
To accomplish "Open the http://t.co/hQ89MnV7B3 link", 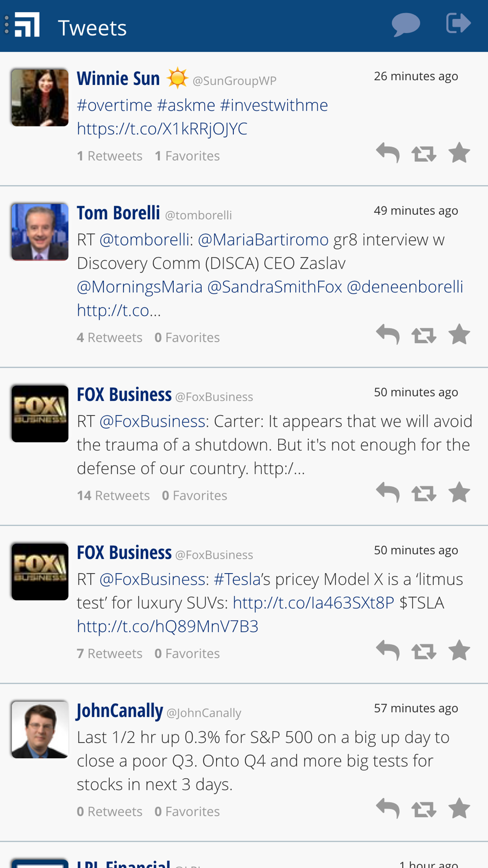I will point(167,626).
